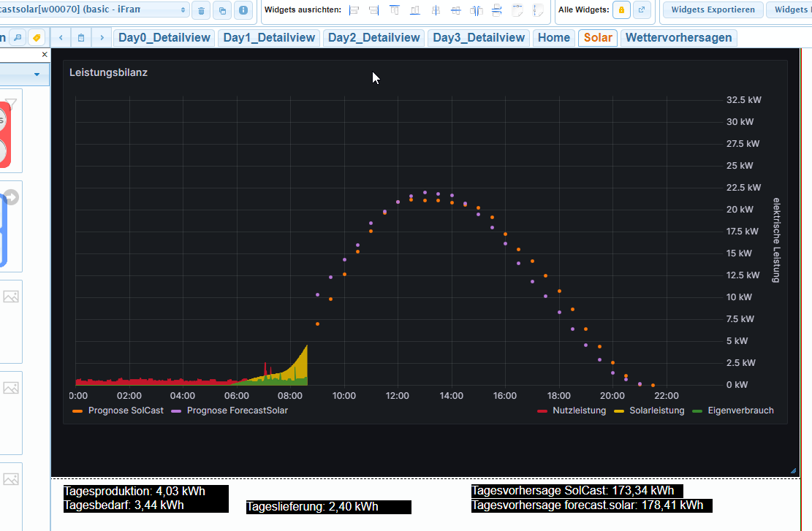Switch to the Day1_Detailview tab
The height and width of the screenshot is (531, 812).
pos(269,38)
